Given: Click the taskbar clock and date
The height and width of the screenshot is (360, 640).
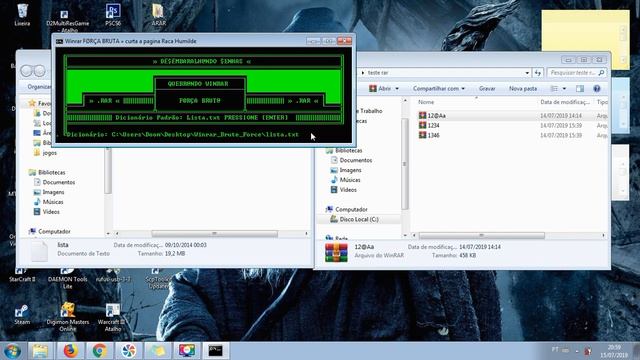Looking at the screenshot, I should pos(614,351).
